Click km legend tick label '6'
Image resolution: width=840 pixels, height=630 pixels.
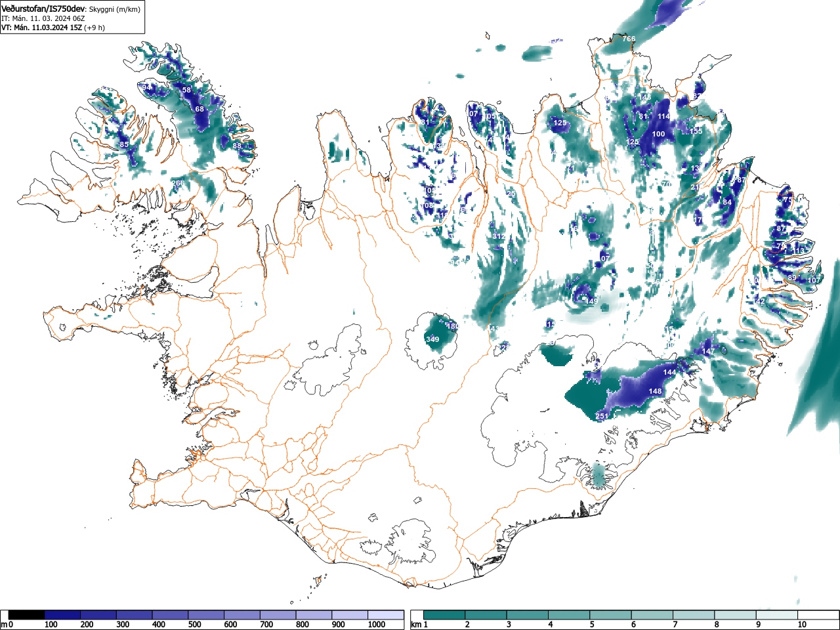633,625
